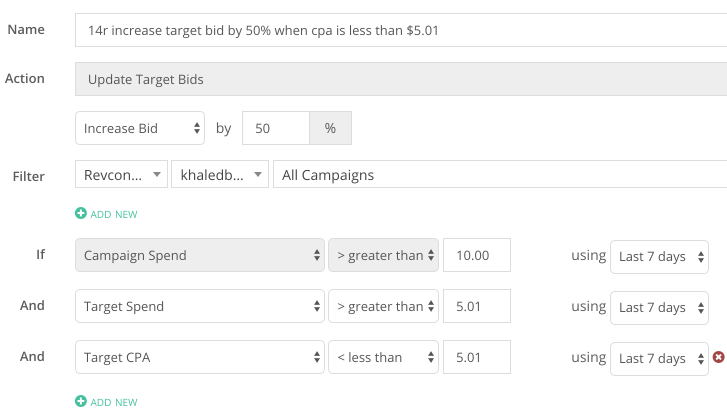
Task: Expand the khaledb... account dropdown
Action: coord(220,174)
